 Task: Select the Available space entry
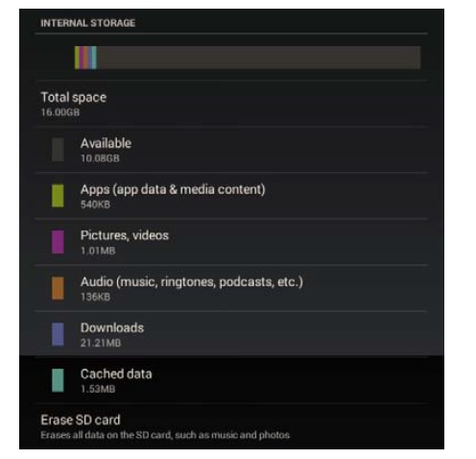230,150
